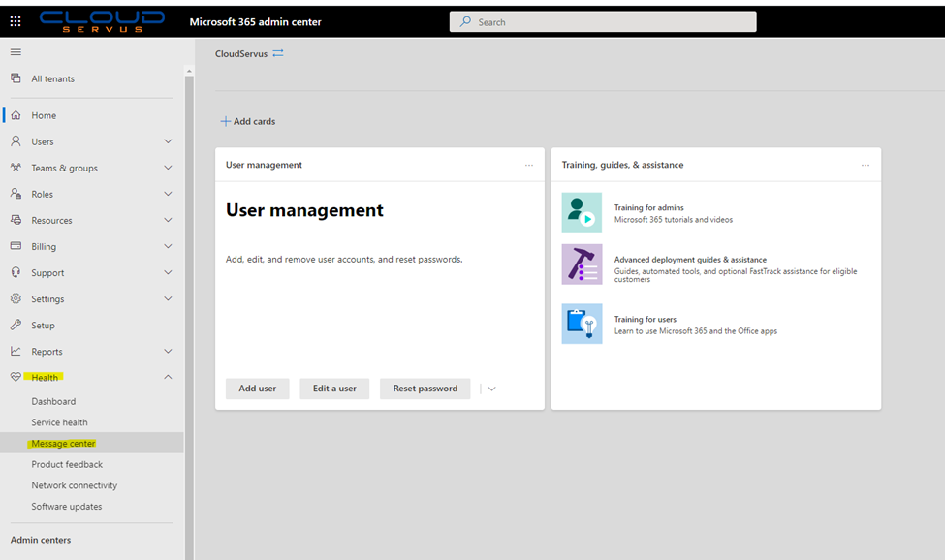
Task: Open the Reset password dropdown arrow
Action: coord(490,388)
